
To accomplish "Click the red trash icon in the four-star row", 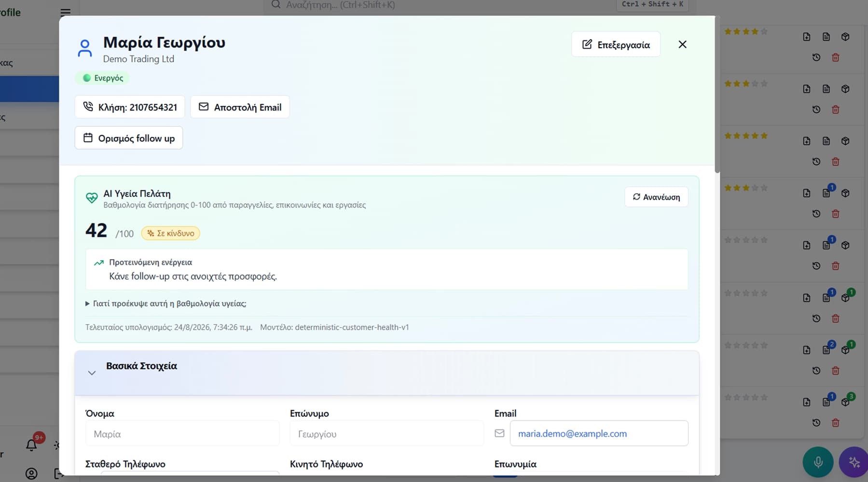I will tap(836, 57).
